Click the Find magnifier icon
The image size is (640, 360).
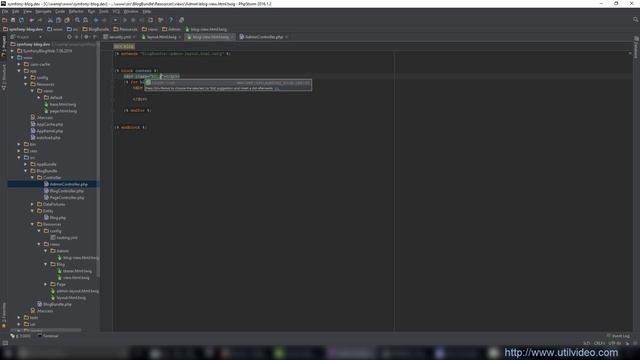tap(77, 20)
